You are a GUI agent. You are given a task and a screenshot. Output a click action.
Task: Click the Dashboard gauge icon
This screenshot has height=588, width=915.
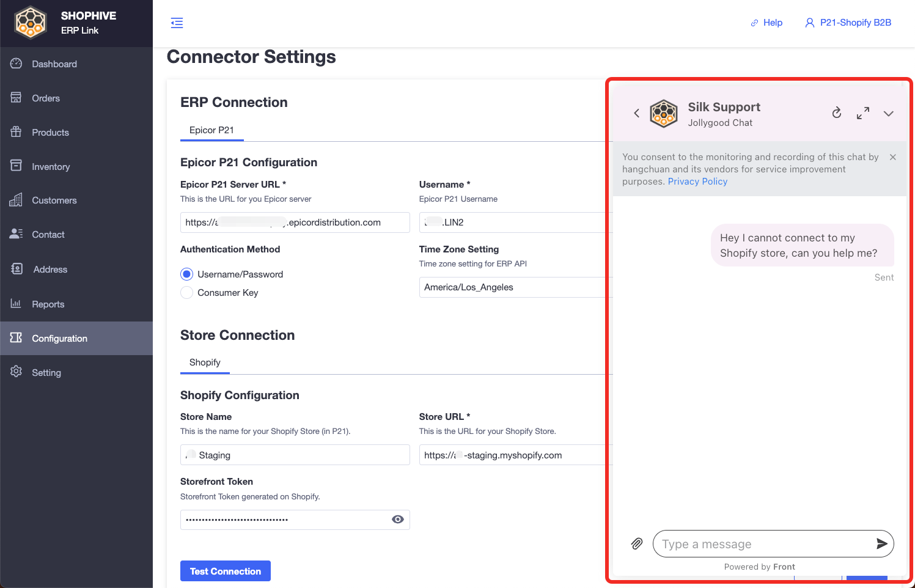pos(17,64)
